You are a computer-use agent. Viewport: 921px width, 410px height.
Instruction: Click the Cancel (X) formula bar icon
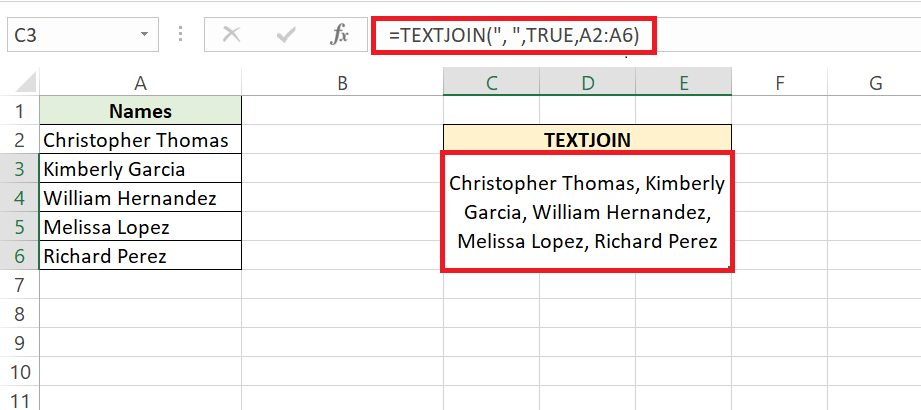(232, 35)
